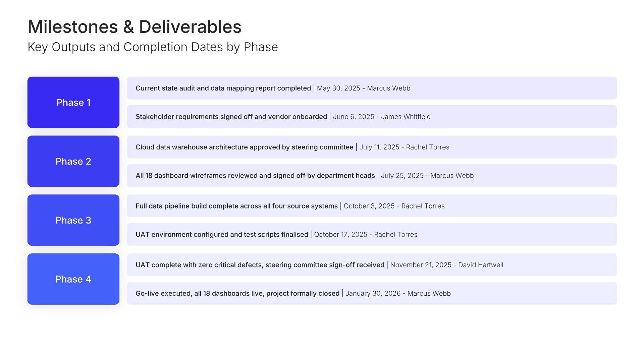This screenshot has height=362, width=644.
Task: Select the UAT complete zero defects row
Action: [x=372, y=265]
